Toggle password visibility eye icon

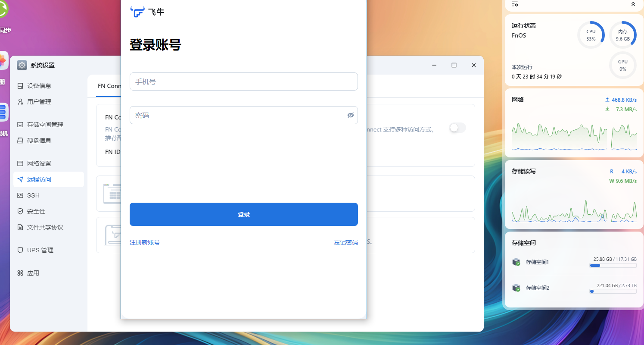point(350,115)
